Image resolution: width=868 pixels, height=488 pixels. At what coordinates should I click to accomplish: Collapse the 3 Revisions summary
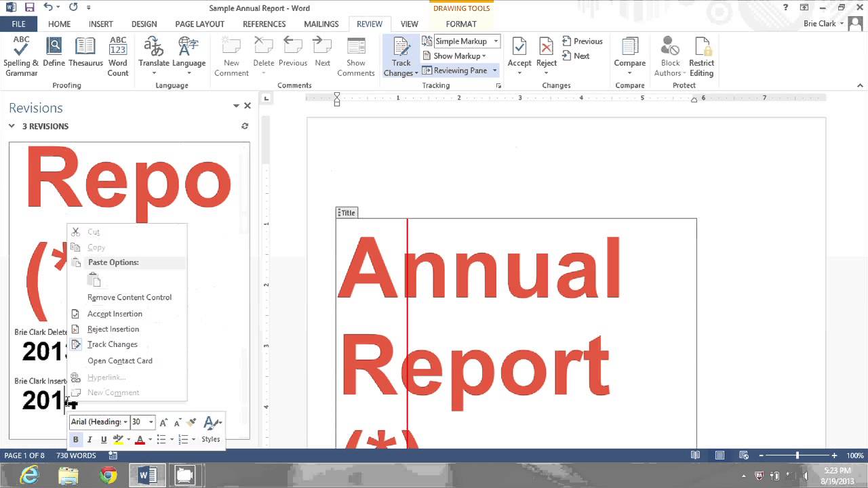(12, 126)
